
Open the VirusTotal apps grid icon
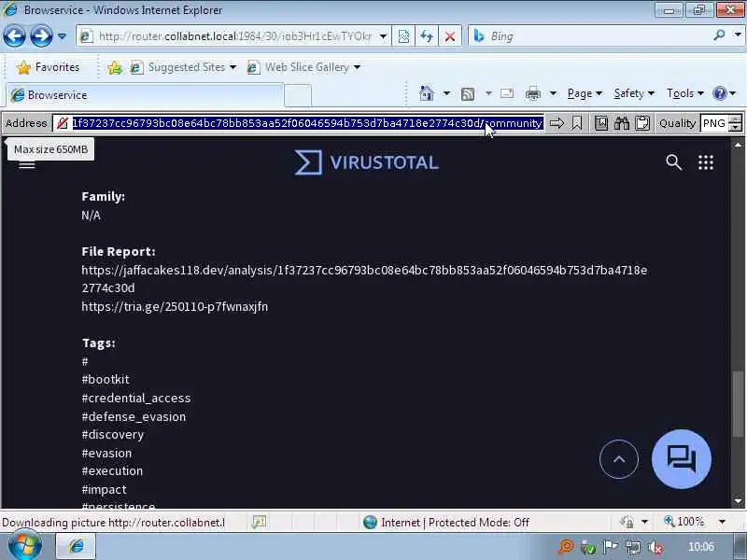pyautogui.click(x=706, y=162)
